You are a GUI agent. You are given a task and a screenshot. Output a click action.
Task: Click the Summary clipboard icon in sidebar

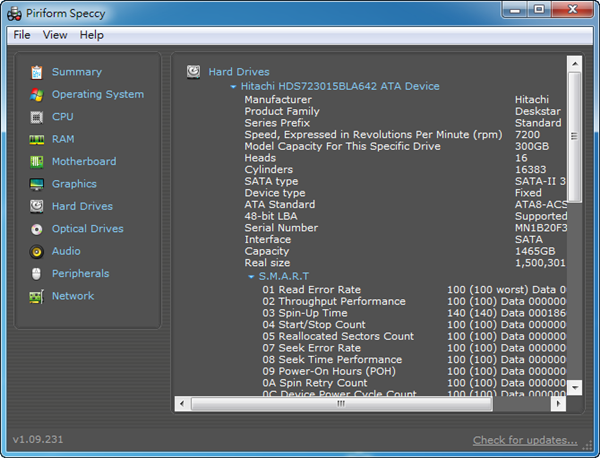tap(37, 72)
